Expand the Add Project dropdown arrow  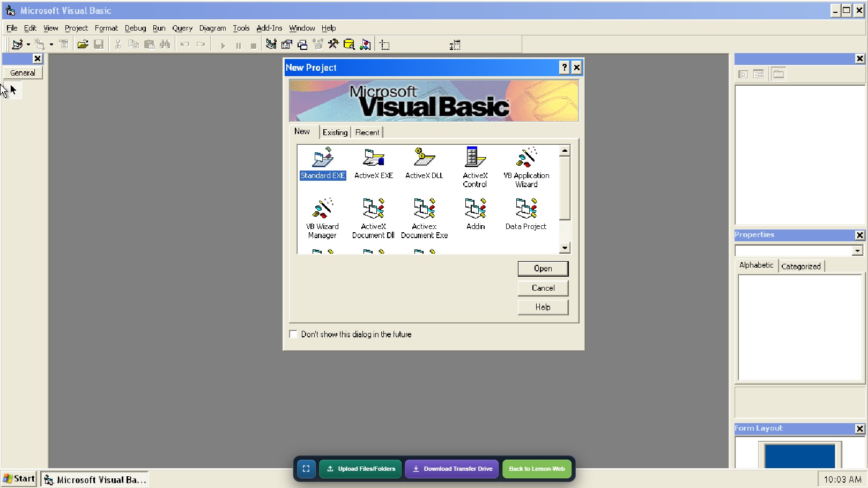[28, 45]
